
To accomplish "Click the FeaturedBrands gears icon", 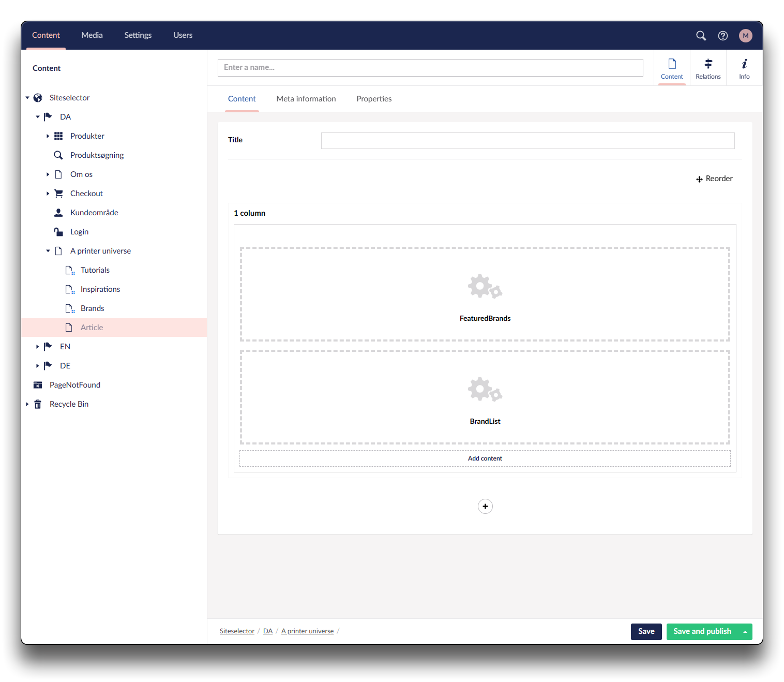I will [485, 286].
